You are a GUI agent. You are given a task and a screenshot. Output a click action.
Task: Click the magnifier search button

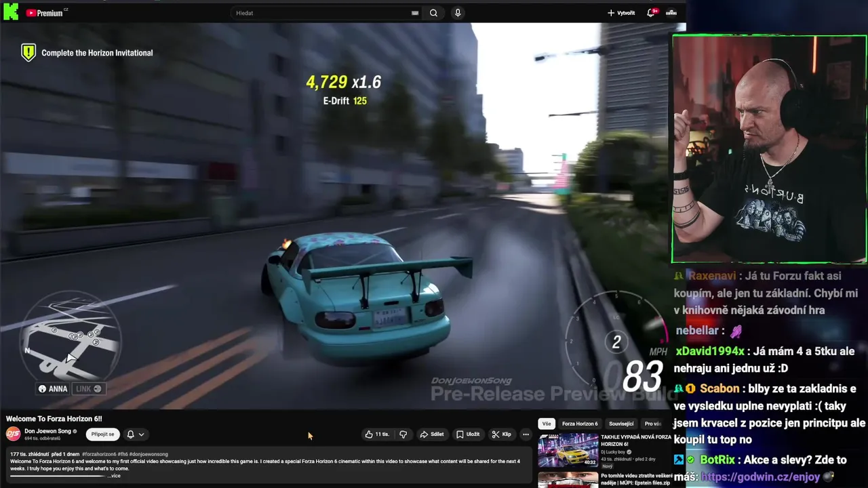[433, 13]
